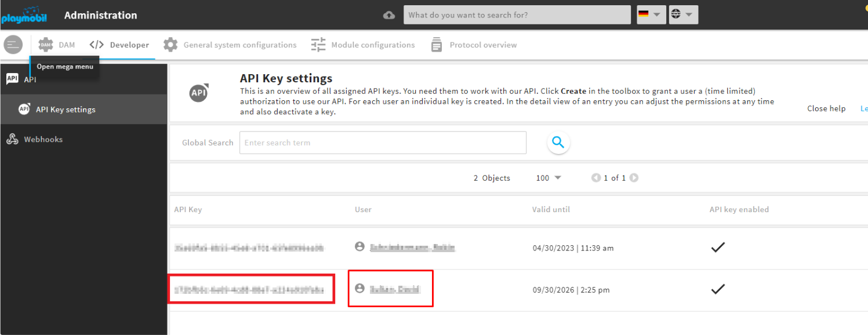Image resolution: width=868 pixels, height=335 pixels.
Task: Click the cloud upload icon
Action: pyautogui.click(x=389, y=15)
